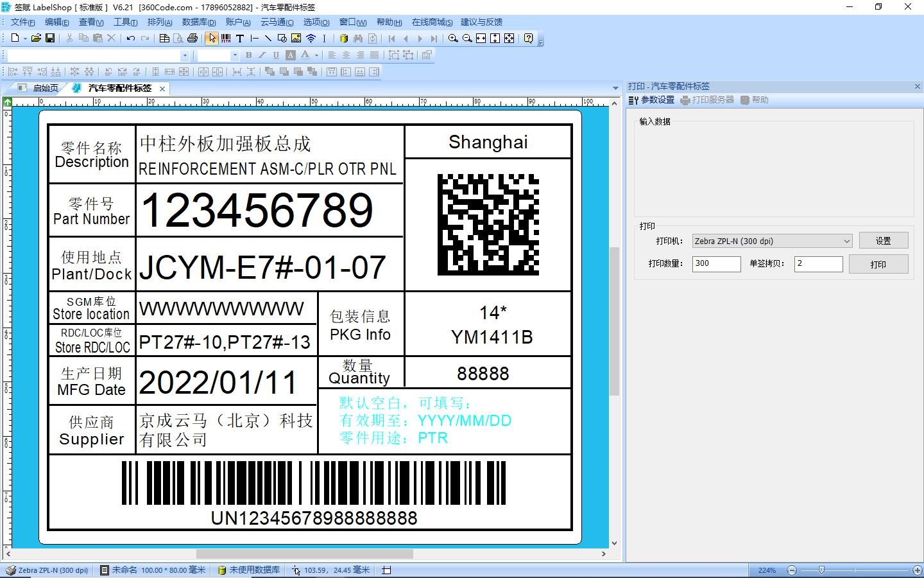Toggle underline text formatting
The width and height of the screenshot is (924, 578).
[276, 55]
